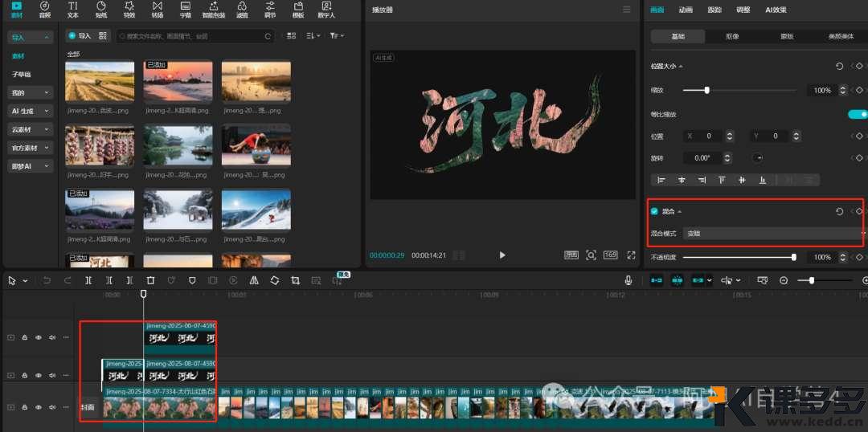This screenshot has height=432, width=868.
Task: Click the align horizontal center icon
Action: click(682, 180)
